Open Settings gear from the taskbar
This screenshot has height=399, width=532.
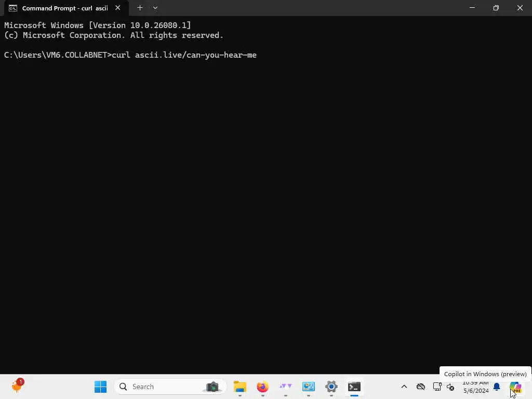pos(331,387)
